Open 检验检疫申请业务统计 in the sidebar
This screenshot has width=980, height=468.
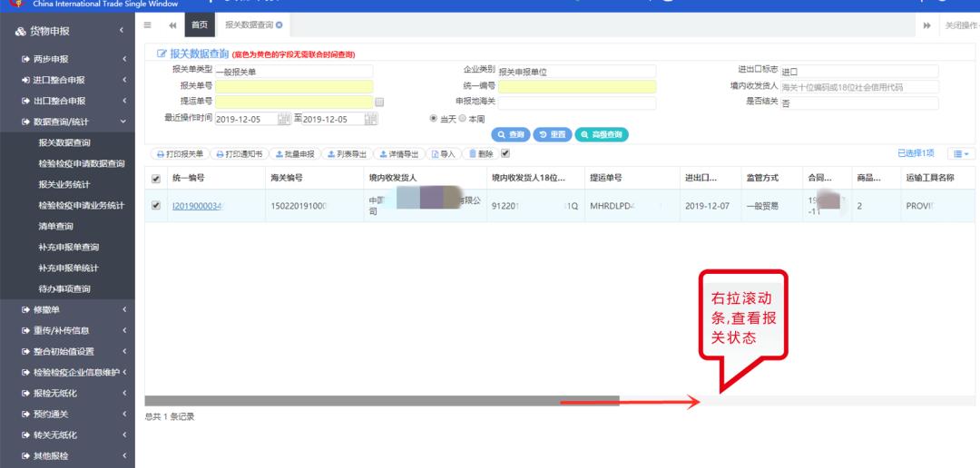82,205
